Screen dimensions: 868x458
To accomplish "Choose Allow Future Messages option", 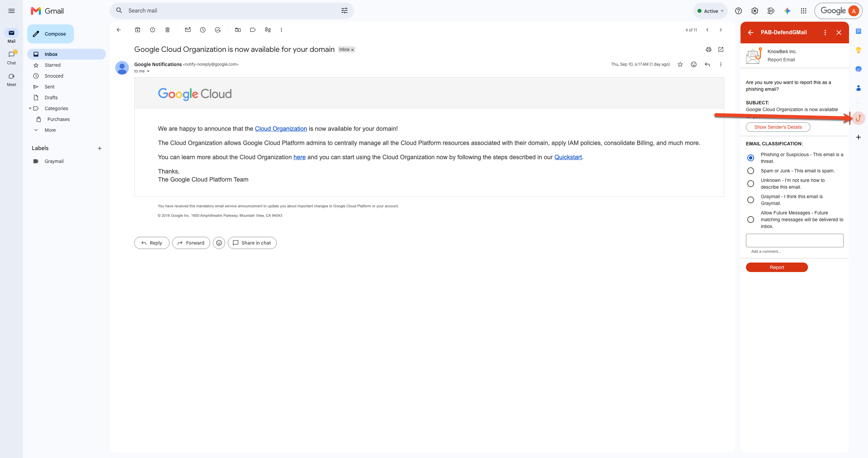I will pyautogui.click(x=751, y=220).
